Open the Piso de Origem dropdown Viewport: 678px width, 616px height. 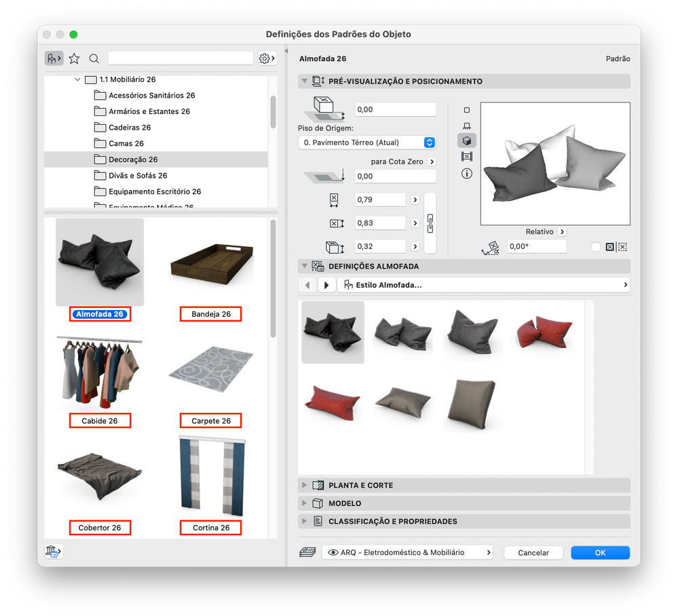[x=366, y=142]
